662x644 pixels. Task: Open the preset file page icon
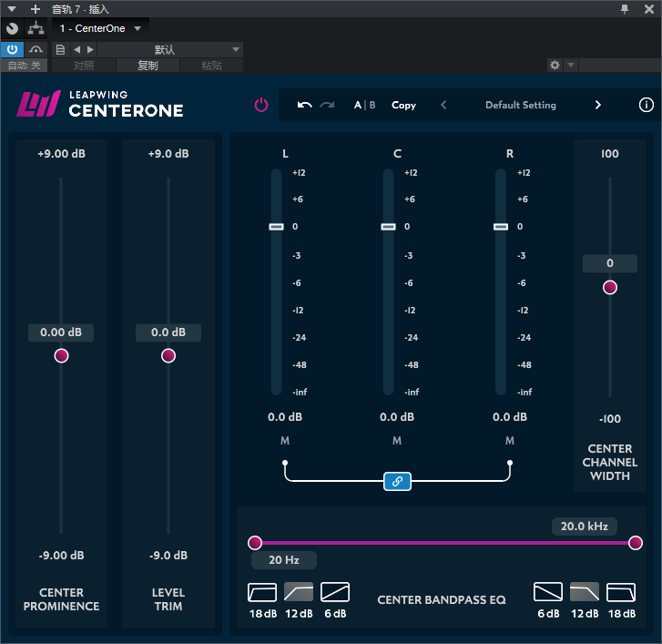click(60, 50)
